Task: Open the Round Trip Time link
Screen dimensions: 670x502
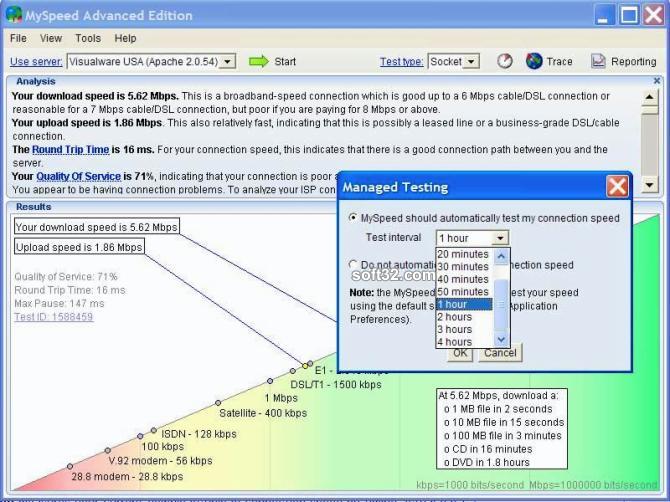Action: (71, 150)
